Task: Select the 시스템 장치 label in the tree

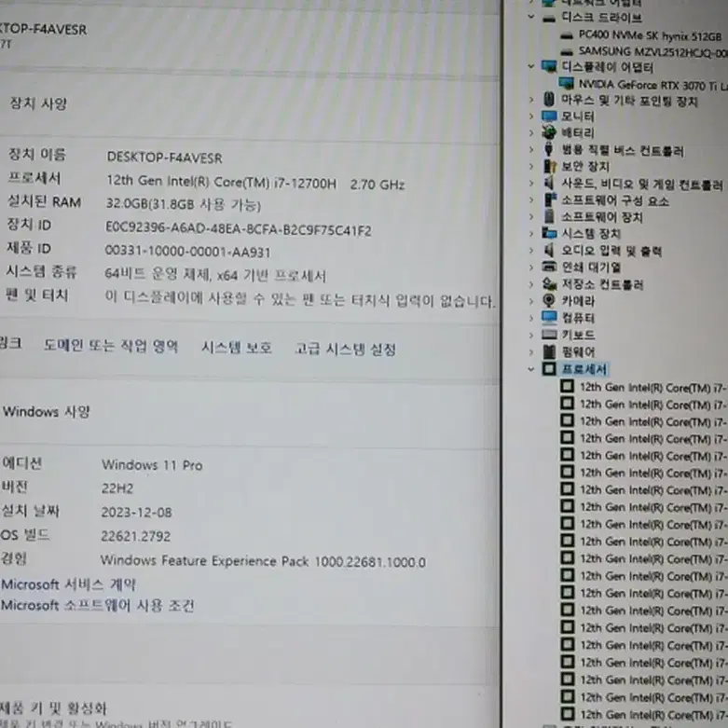Action: click(x=591, y=233)
